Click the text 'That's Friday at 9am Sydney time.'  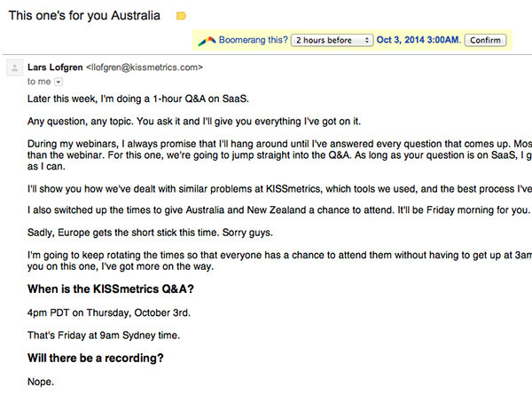[104, 336]
